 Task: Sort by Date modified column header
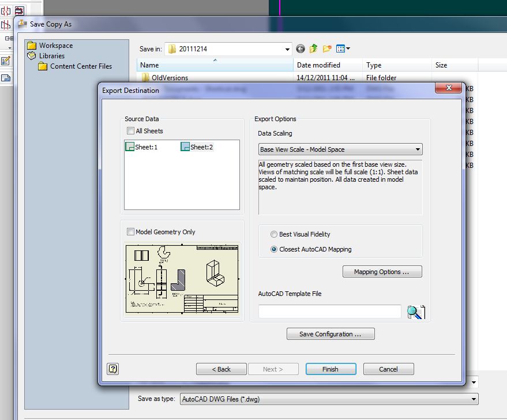click(328, 65)
